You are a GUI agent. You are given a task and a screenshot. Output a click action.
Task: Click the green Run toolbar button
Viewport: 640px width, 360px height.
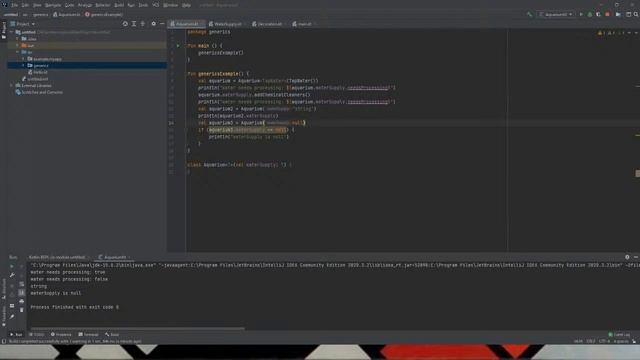[581, 14]
